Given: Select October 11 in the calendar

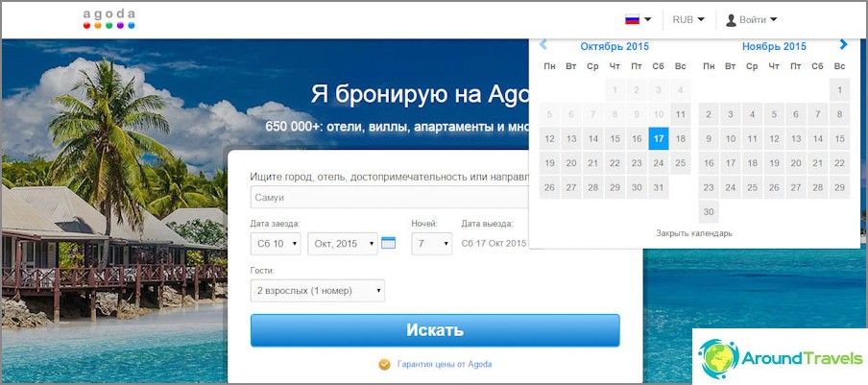Looking at the screenshot, I should (681, 114).
